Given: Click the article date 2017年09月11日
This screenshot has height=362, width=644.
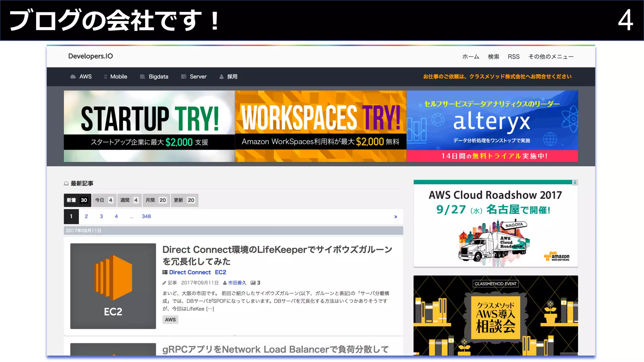Looking at the screenshot, I should coord(200,283).
